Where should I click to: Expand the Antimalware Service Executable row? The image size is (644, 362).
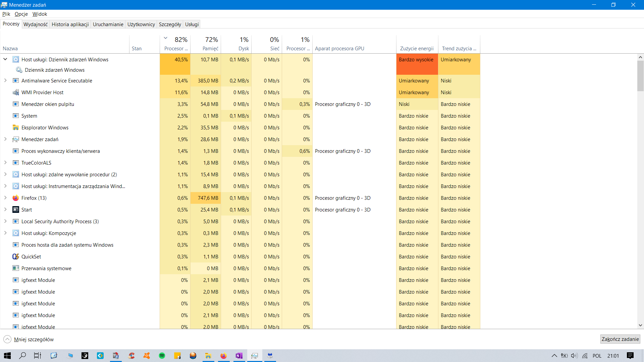[5, 81]
